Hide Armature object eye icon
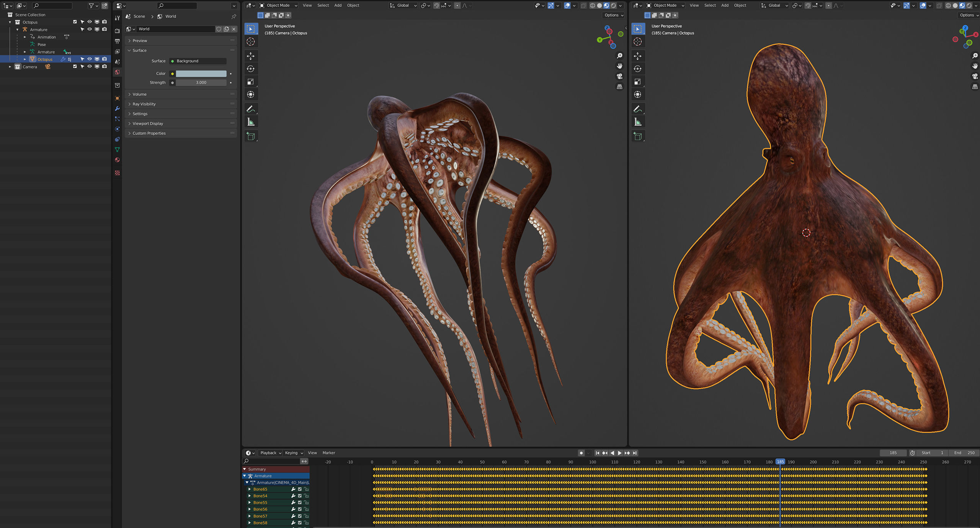The image size is (980, 528). click(90, 30)
